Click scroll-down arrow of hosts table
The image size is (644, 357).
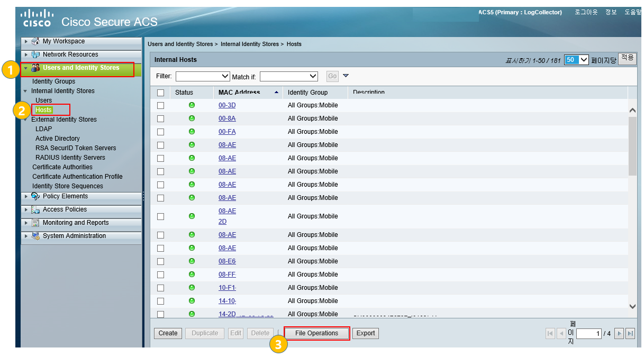tap(632, 306)
